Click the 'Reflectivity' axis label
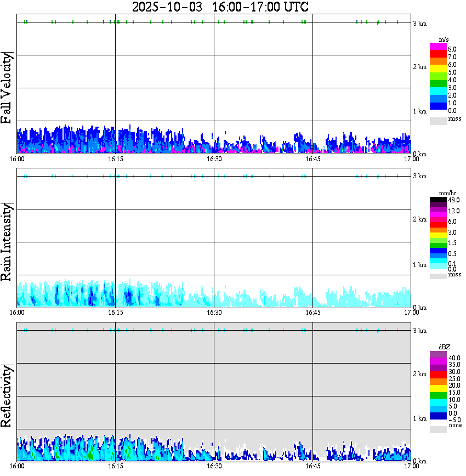The height and width of the screenshot is (476, 466). point(7,396)
